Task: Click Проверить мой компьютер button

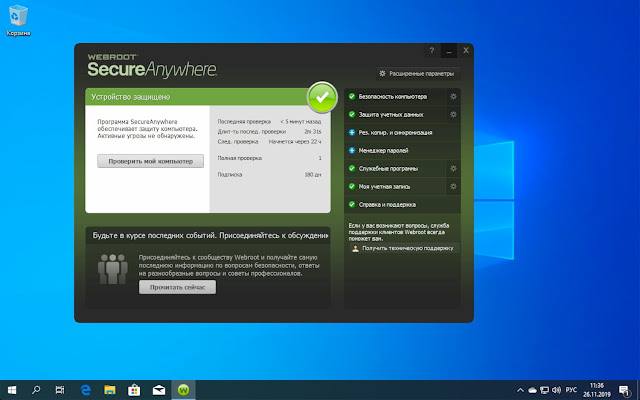Action: pos(150,161)
